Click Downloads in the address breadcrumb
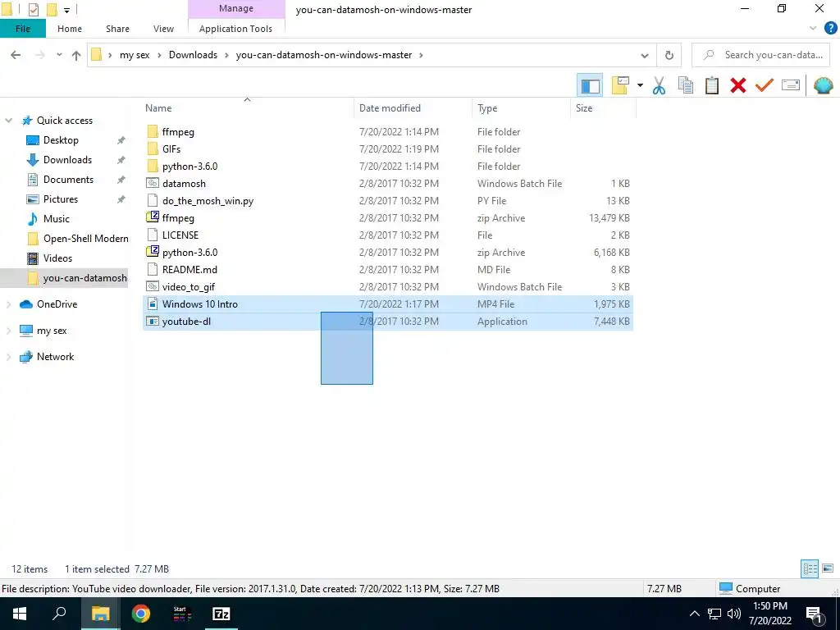Screen dimensions: 840x630 194,55
